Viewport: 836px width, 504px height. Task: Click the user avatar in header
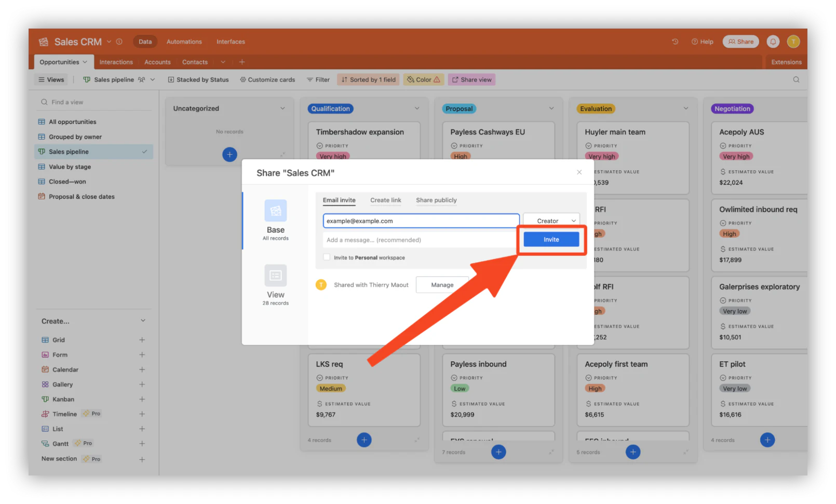(x=793, y=42)
